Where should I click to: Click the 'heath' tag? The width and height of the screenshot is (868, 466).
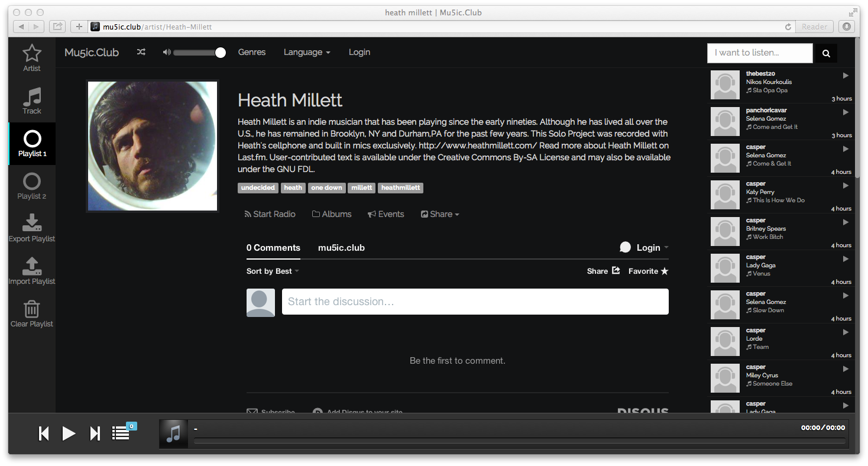pyautogui.click(x=293, y=188)
